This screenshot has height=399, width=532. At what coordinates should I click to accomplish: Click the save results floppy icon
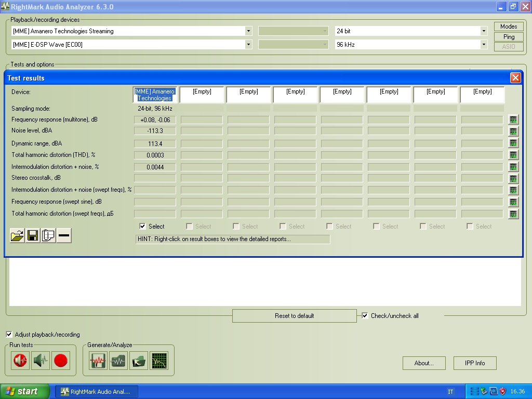click(x=33, y=235)
